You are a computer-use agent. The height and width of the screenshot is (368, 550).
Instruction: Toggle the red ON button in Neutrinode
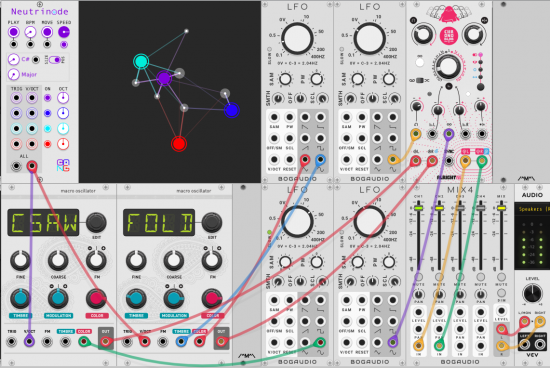47,144
